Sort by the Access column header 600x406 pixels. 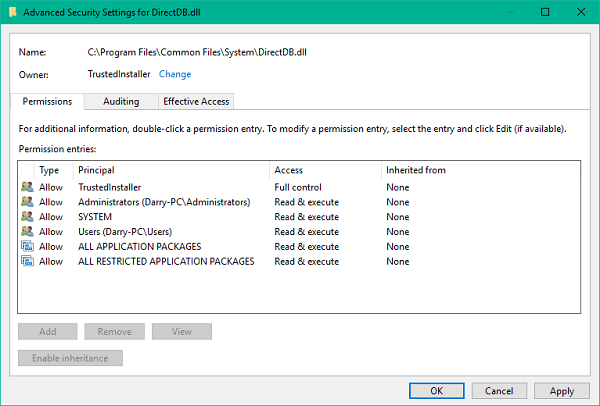pos(325,170)
